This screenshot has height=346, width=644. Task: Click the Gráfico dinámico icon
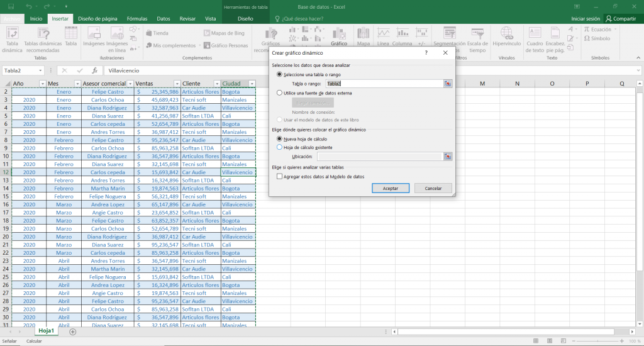click(339, 36)
